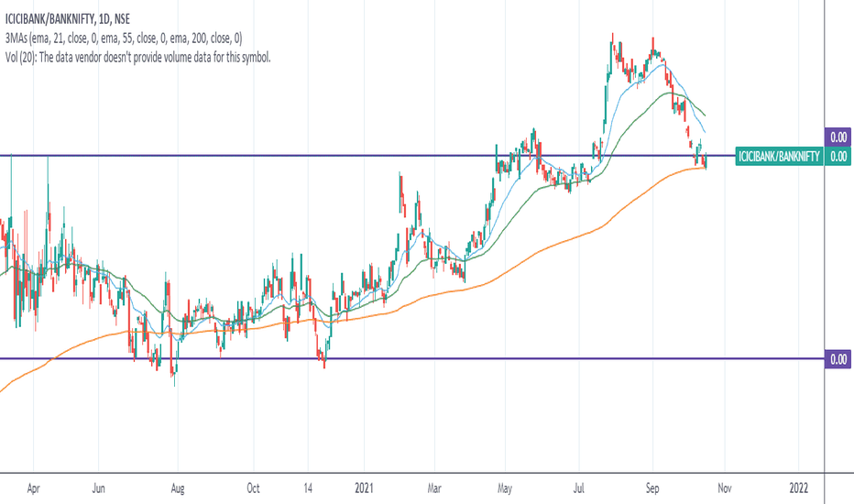The image size is (854, 504).
Task: Select the 3MAs indicator legend line
Action: click(124, 38)
